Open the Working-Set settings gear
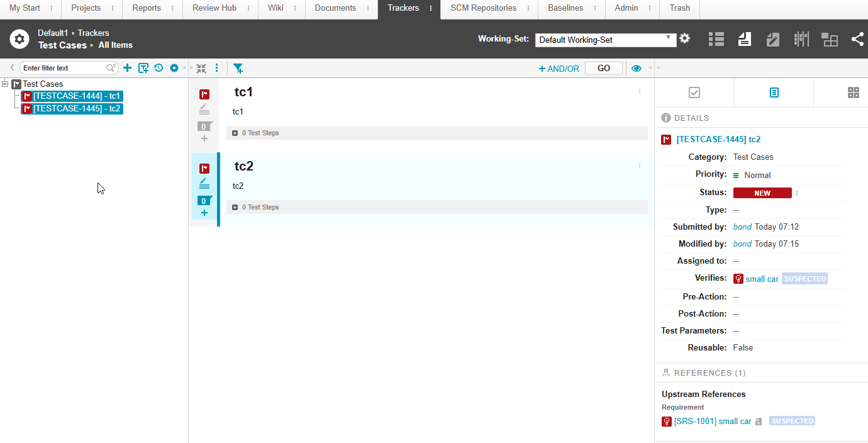 pyautogui.click(x=684, y=38)
